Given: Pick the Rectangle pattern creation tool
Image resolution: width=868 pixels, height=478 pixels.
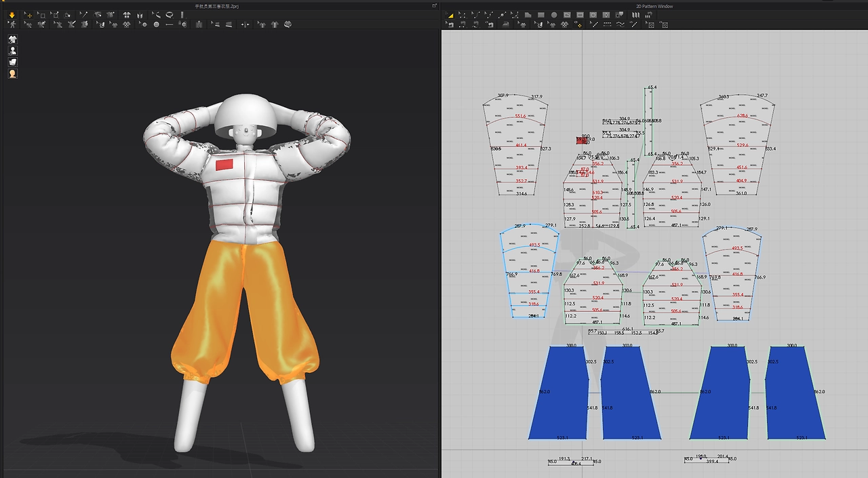Looking at the screenshot, I should tap(541, 15).
